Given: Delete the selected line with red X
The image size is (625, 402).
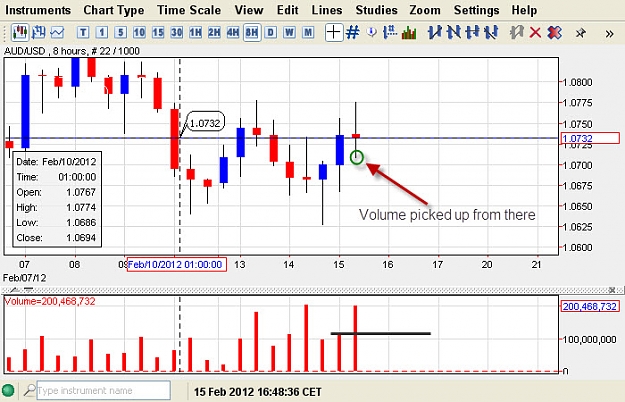Looking at the screenshot, I should [x=535, y=33].
